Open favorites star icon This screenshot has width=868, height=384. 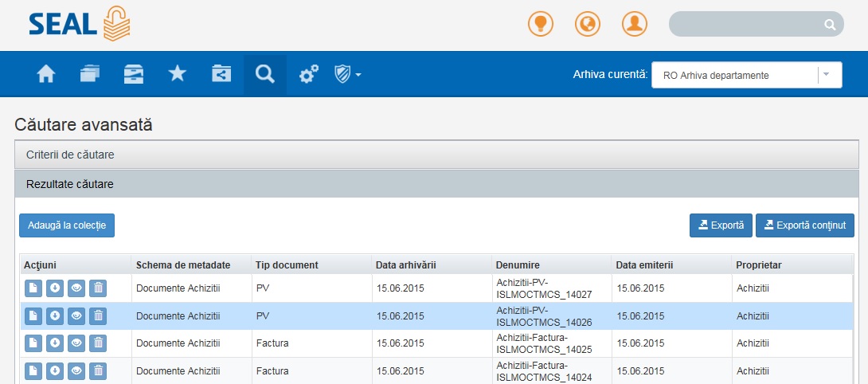point(177,74)
